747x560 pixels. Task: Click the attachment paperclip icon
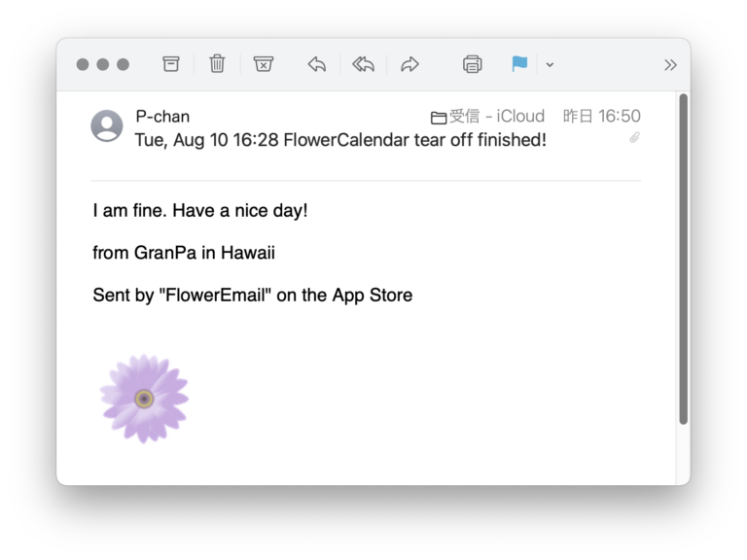click(634, 138)
